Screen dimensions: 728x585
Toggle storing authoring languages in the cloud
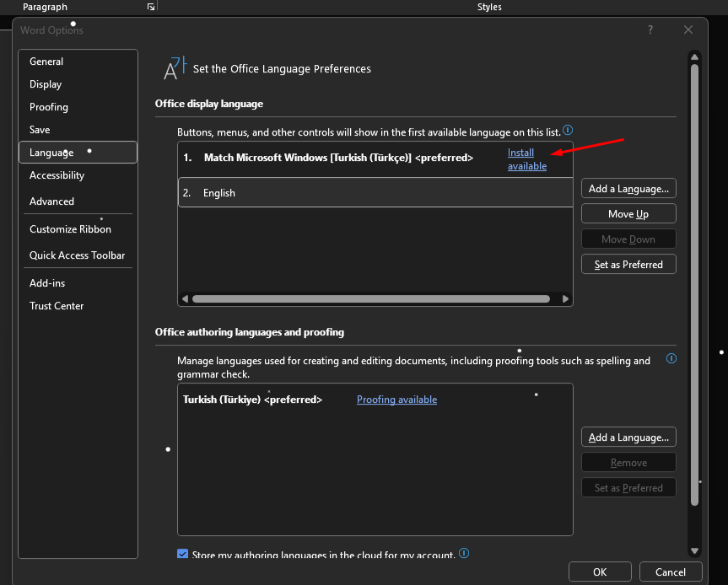(x=182, y=554)
